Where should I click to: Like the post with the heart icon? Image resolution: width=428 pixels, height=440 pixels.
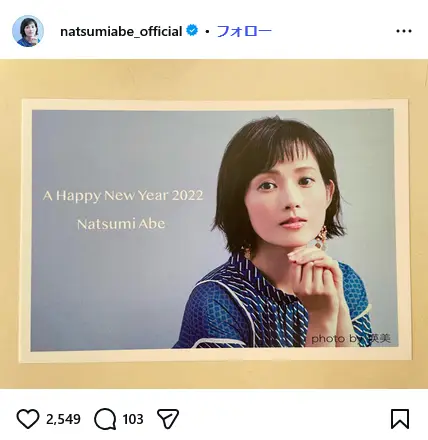point(28,419)
